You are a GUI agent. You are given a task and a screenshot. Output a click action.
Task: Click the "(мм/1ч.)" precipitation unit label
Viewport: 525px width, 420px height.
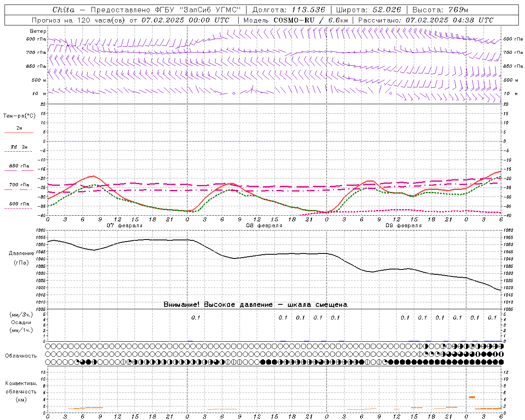tap(21, 330)
